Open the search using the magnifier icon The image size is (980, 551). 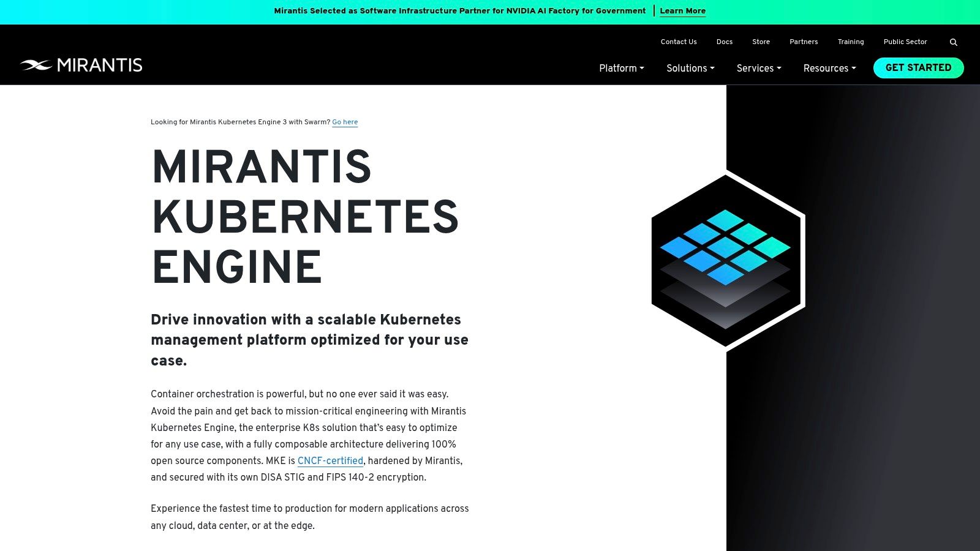coord(953,42)
